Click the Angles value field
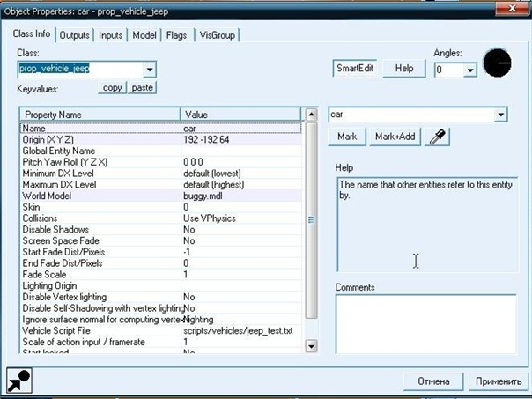 [x=449, y=70]
